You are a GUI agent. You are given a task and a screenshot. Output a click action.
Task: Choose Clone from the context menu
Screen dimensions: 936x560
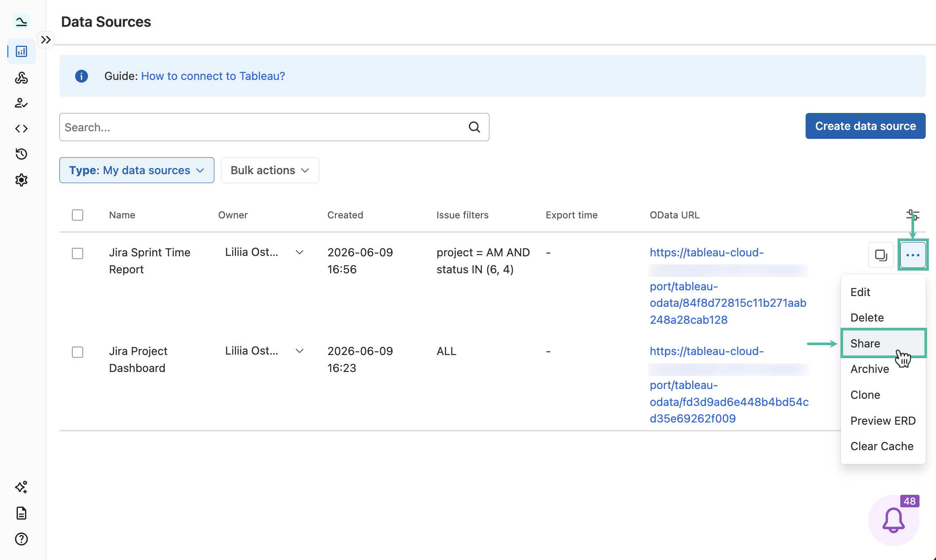pos(883,395)
